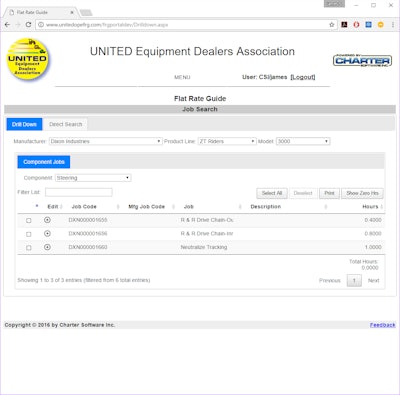
Task: Check the box for R & R Drive Chain-Ou
Action: click(29, 220)
